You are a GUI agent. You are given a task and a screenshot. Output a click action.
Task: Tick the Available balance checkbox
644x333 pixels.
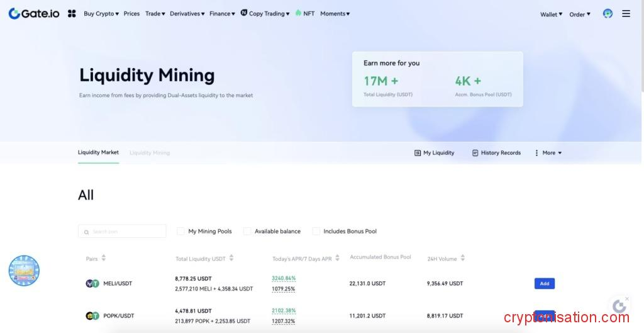click(247, 231)
